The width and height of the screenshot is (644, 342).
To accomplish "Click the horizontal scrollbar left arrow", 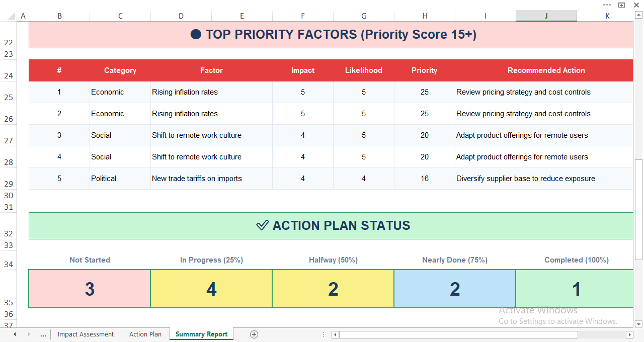I will [335, 334].
